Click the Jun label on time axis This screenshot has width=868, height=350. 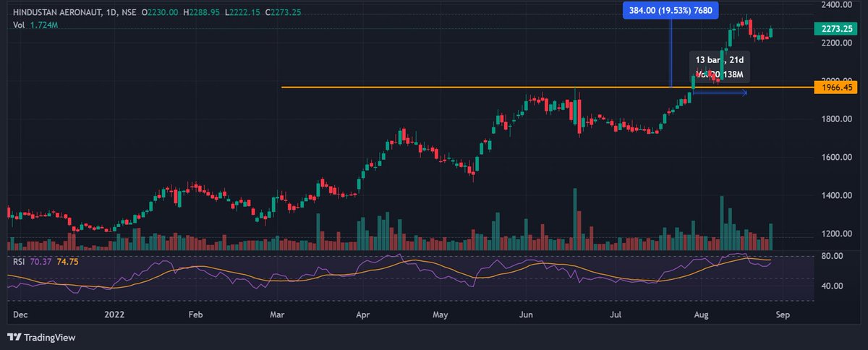527,315
